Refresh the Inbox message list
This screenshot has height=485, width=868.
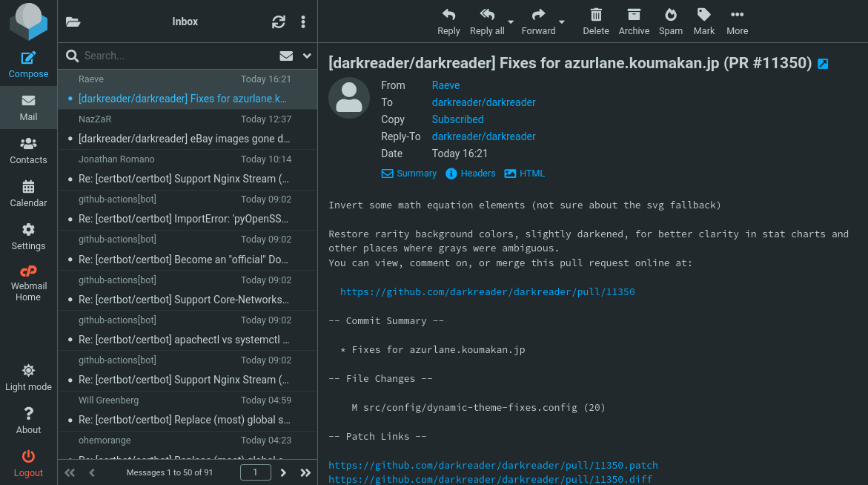278,22
